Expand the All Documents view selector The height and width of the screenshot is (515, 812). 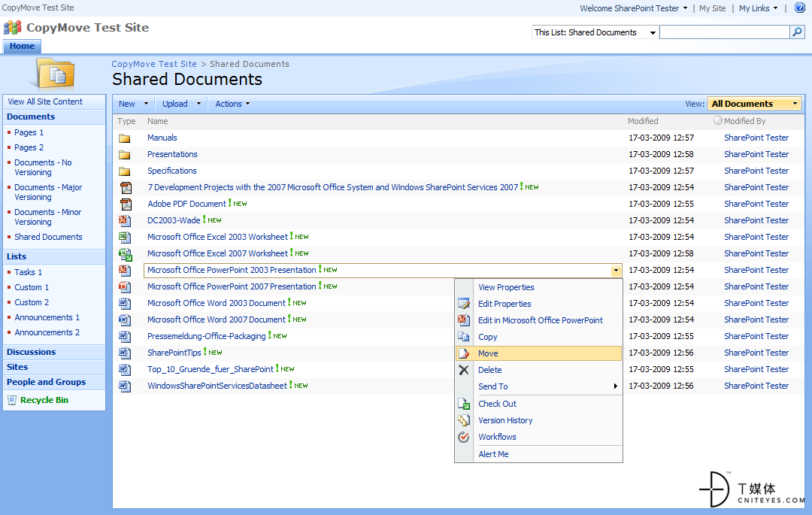tap(754, 104)
